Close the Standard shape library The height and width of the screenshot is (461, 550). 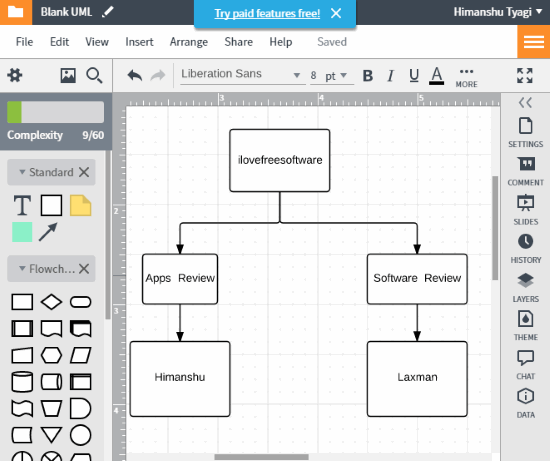click(x=84, y=172)
